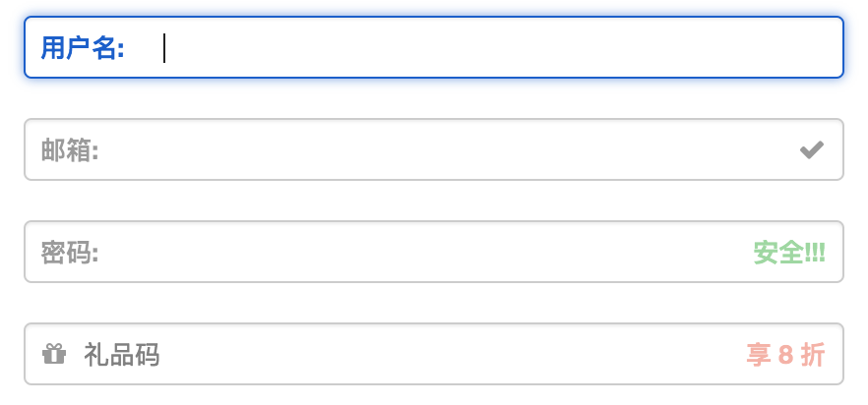Click the gift icon in the gift code field
The height and width of the screenshot is (405, 868).
(54, 354)
